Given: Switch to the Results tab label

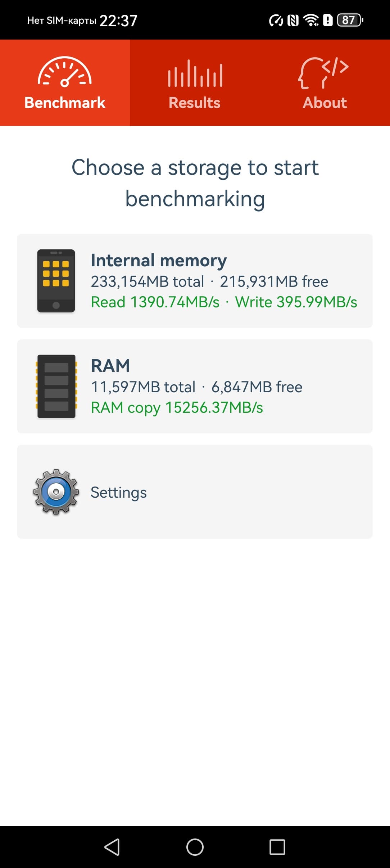Looking at the screenshot, I should click(195, 103).
